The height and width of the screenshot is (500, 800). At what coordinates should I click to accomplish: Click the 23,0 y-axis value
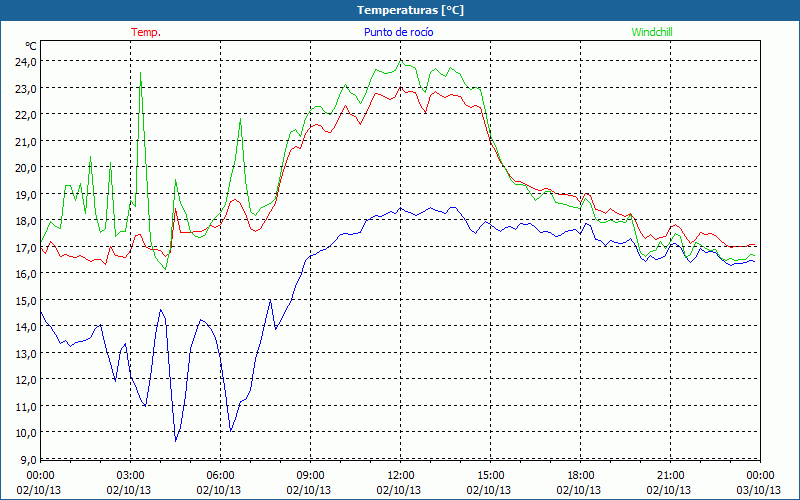(26, 88)
